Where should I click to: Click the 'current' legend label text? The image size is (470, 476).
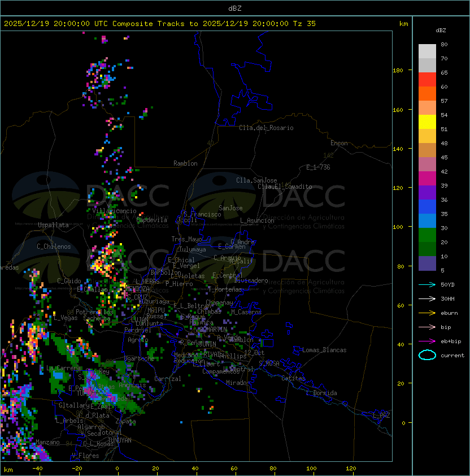pos(452,356)
